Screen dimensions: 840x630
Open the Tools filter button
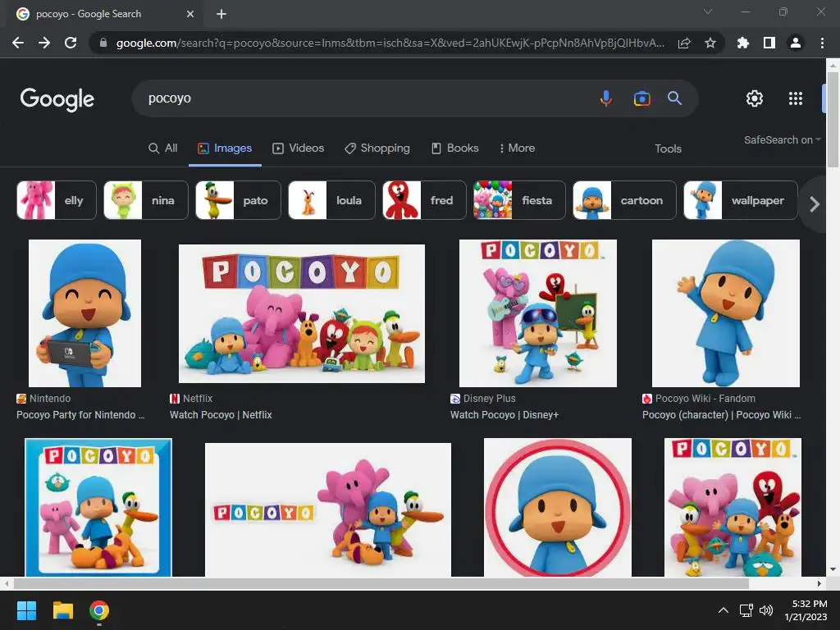coord(668,149)
